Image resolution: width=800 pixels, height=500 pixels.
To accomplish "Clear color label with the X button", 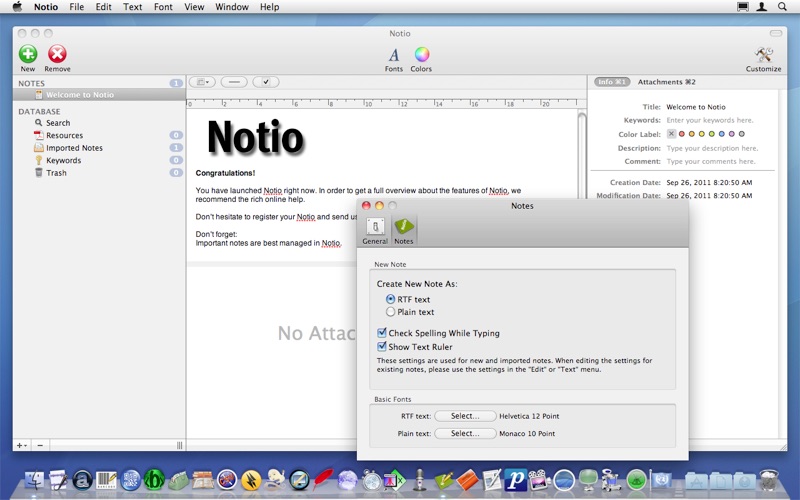I will click(x=671, y=134).
